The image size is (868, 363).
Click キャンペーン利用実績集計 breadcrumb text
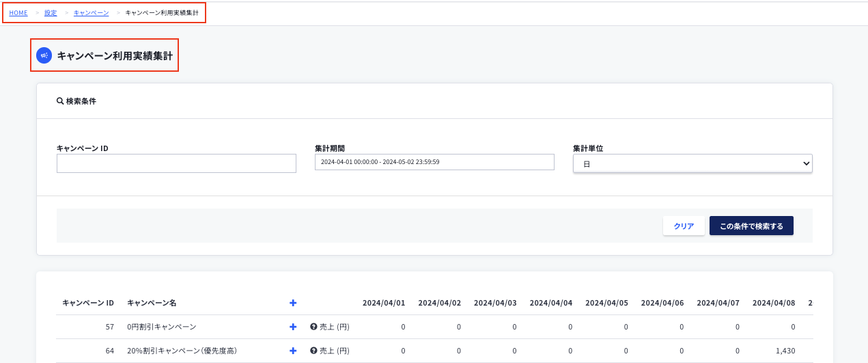tap(162, 13)
